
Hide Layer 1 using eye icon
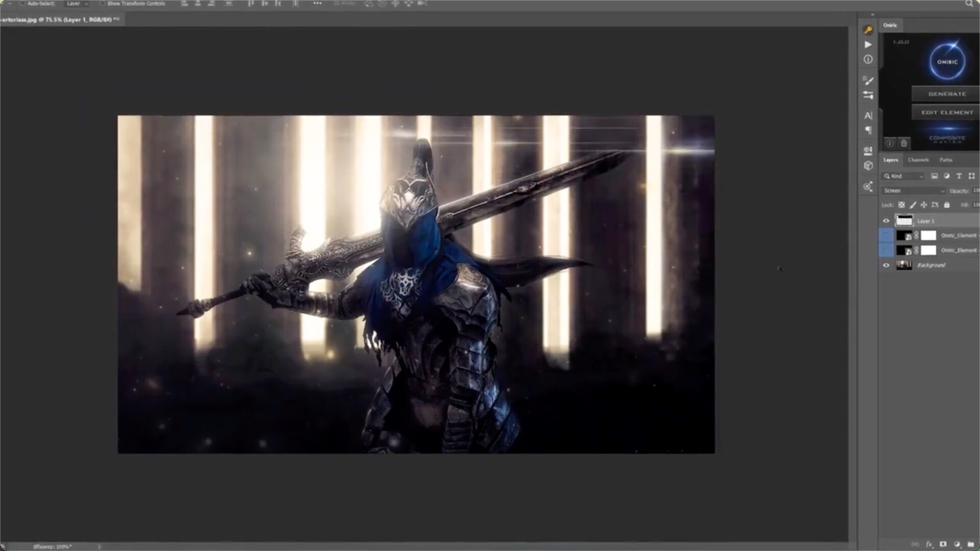[886, 221]
